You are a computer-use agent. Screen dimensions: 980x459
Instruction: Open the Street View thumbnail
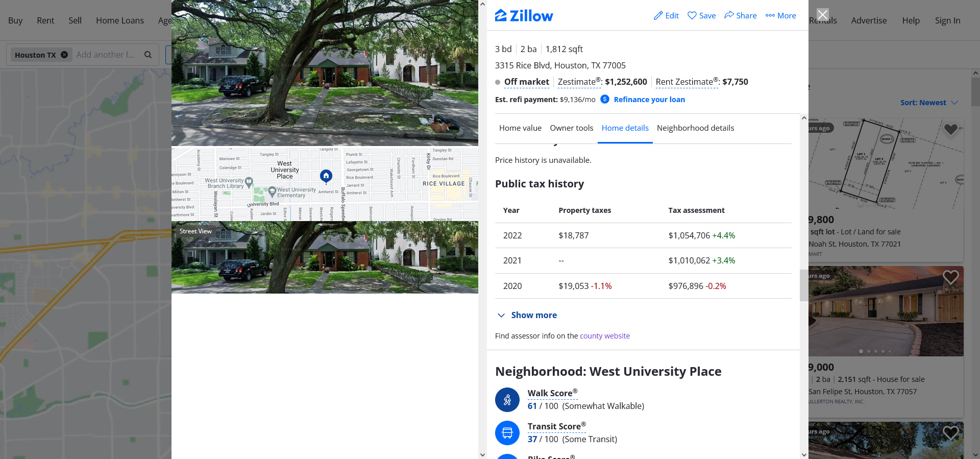coord(325,257)
